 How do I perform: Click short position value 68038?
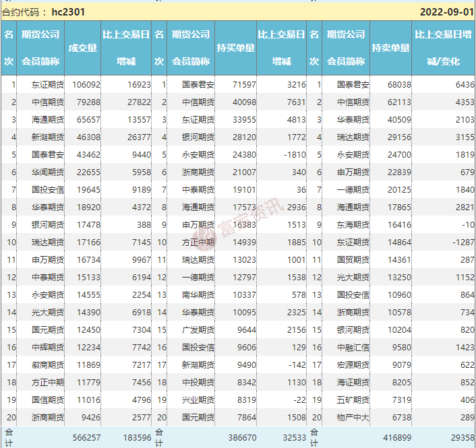[400, 85]
